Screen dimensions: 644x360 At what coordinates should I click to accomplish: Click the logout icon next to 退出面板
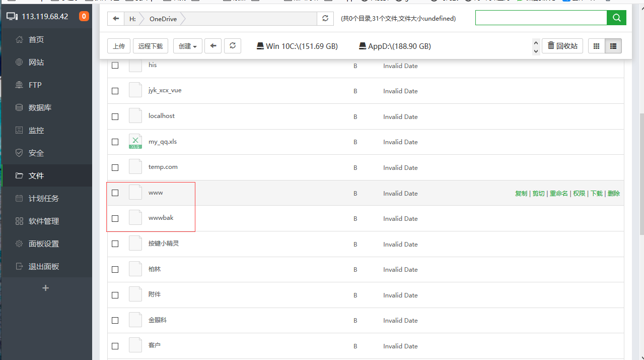coord(19,266)
